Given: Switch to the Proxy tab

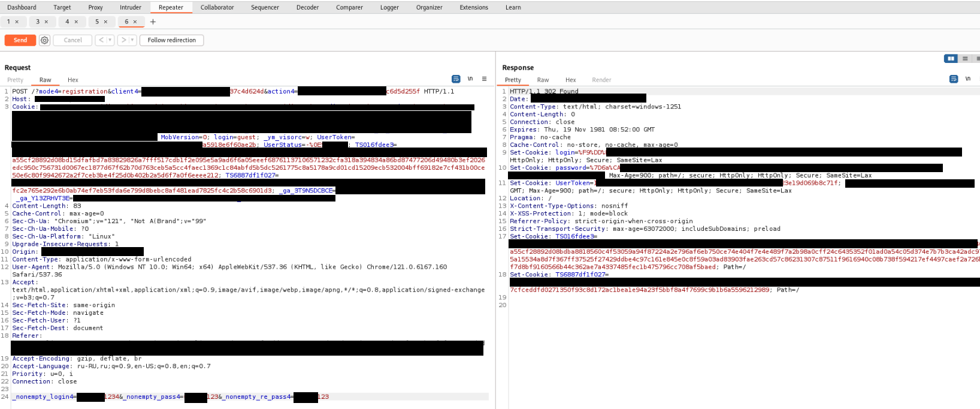Looking at the screenshot, I should [95, 7].
